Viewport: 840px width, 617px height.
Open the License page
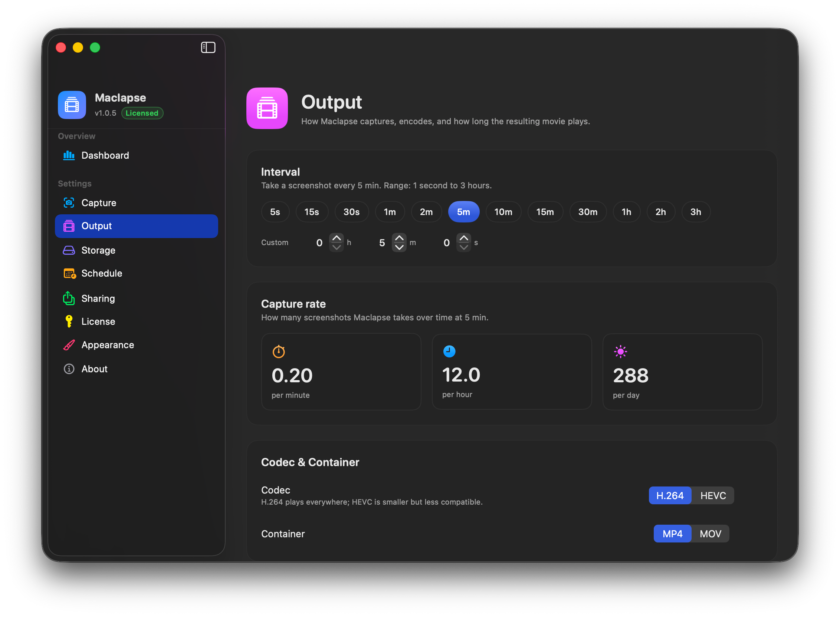tap(137, 321)
